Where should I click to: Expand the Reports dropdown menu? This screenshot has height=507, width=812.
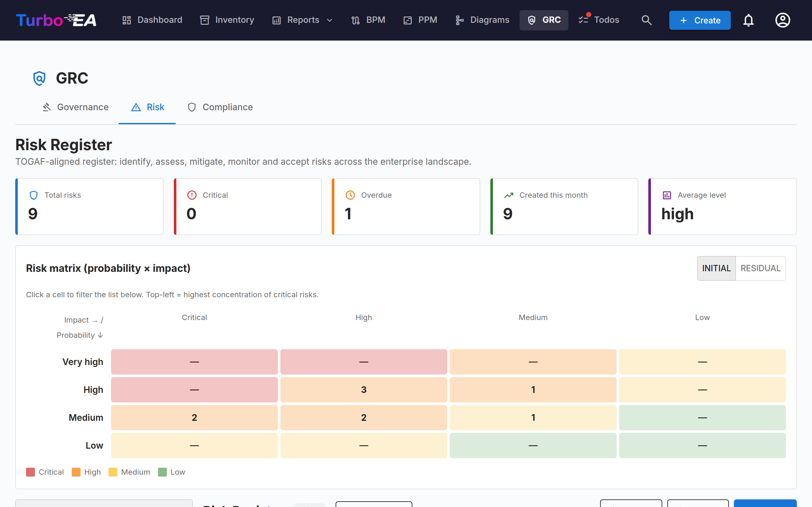(303, 20)
